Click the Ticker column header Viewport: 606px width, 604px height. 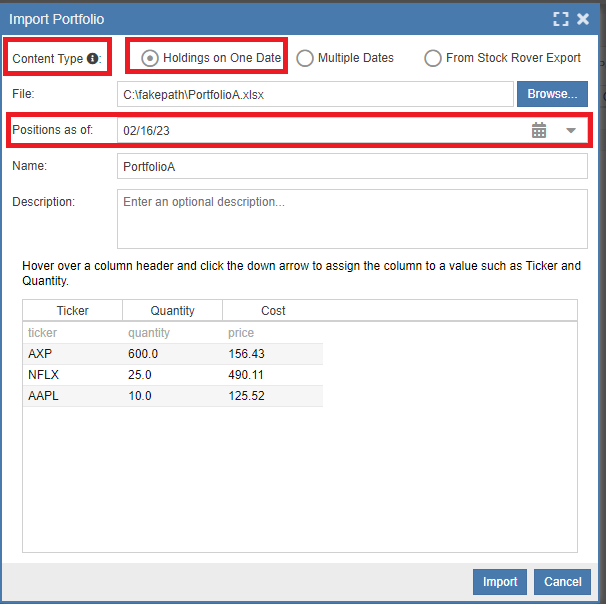tap(72, 311)
